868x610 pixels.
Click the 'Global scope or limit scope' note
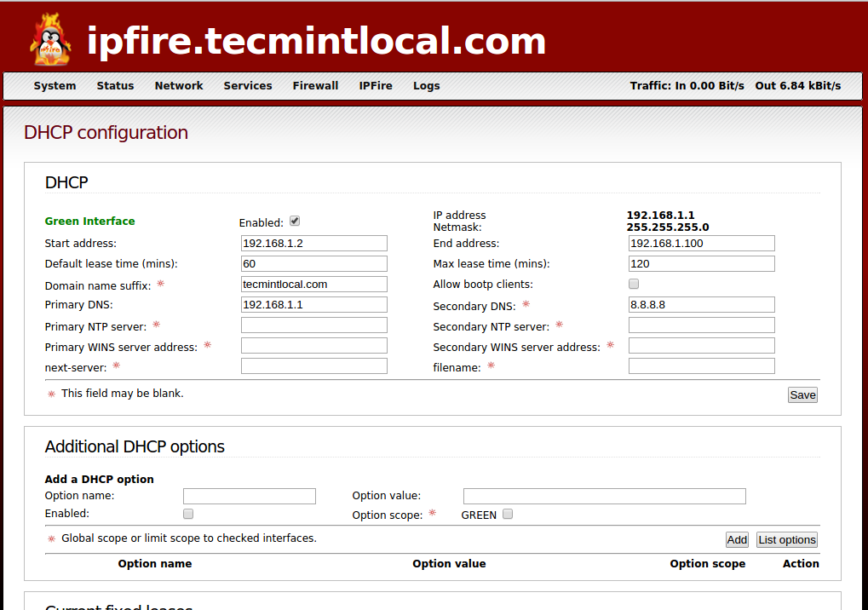point(189,538)
